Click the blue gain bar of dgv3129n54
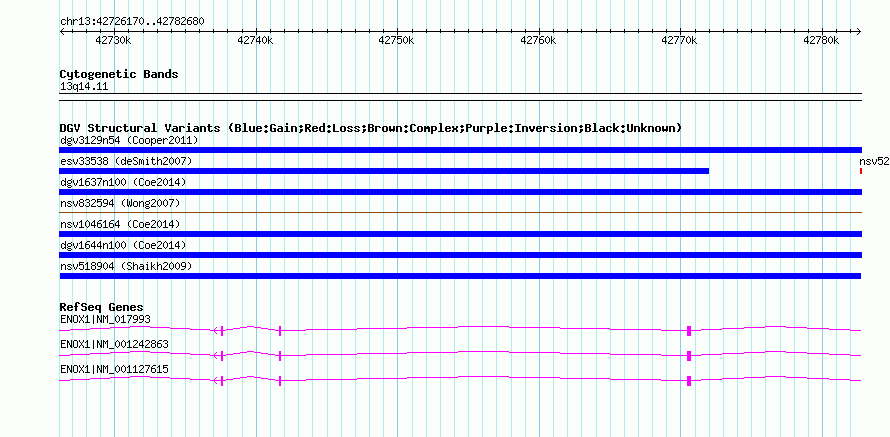 [x=460, y=150]
